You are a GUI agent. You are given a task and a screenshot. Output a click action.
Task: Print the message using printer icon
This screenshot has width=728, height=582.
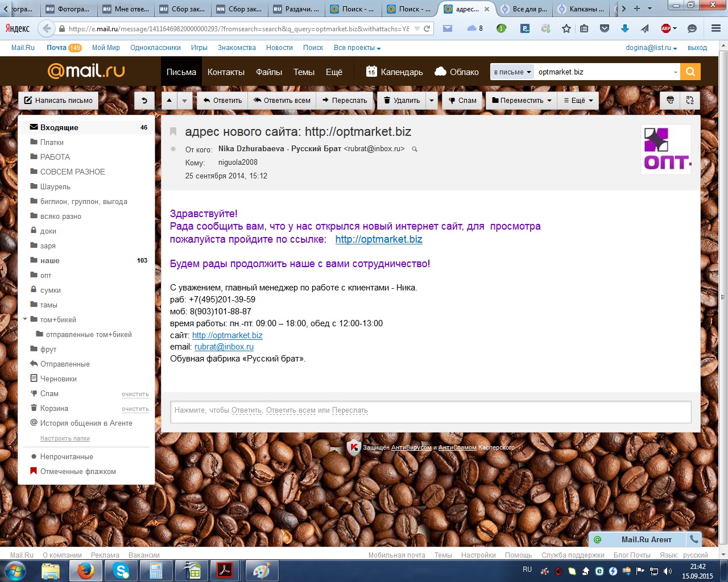click(x=670, y=100)
